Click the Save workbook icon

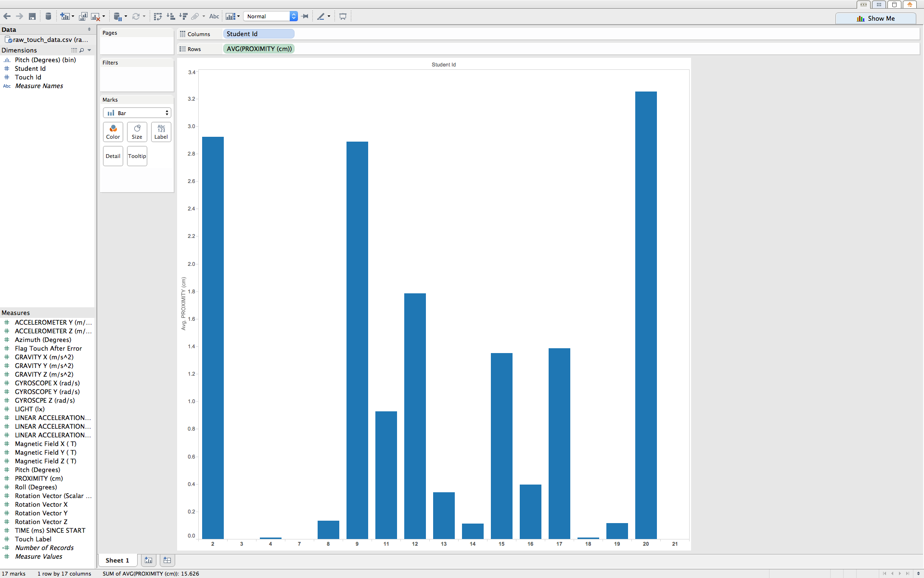(x=32, y=16)
